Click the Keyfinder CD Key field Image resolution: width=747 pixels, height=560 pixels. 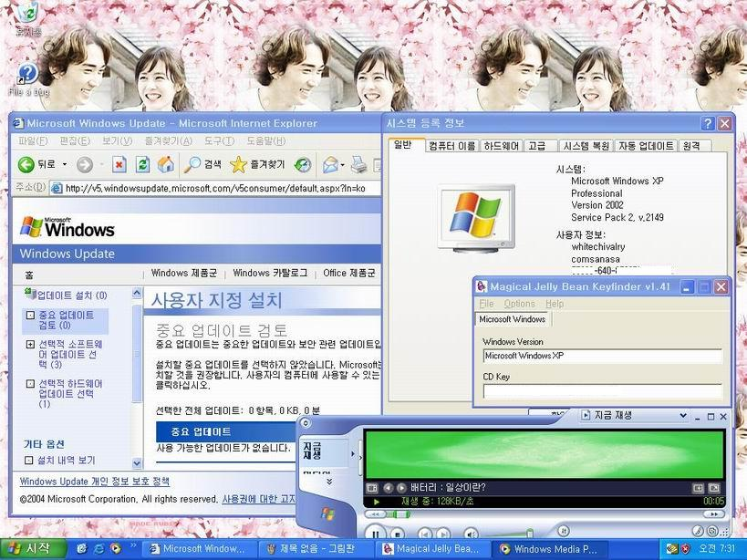tap(603, 390)
